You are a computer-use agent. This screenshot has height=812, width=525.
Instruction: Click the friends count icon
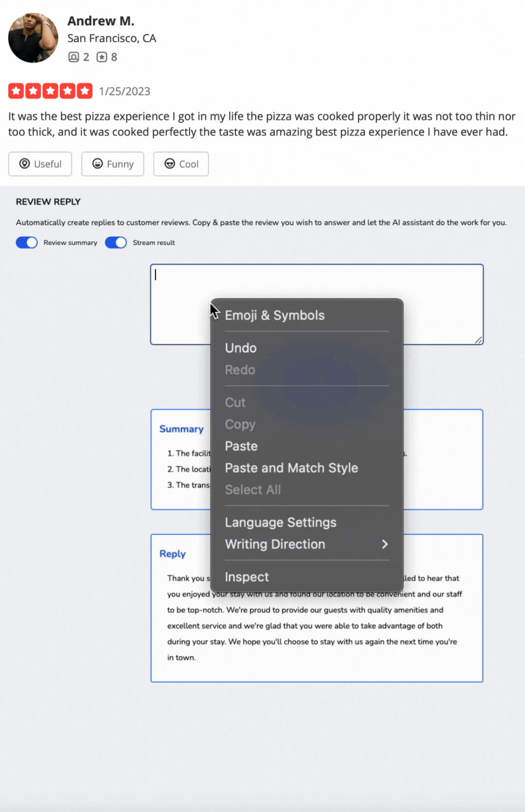(x=73, y=57)
